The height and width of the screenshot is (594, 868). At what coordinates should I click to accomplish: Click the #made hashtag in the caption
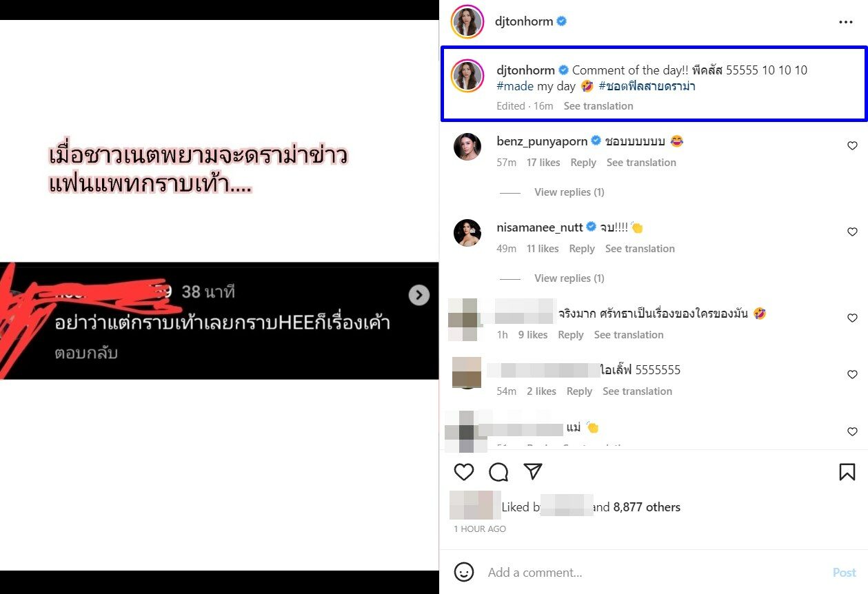[515, 86]
